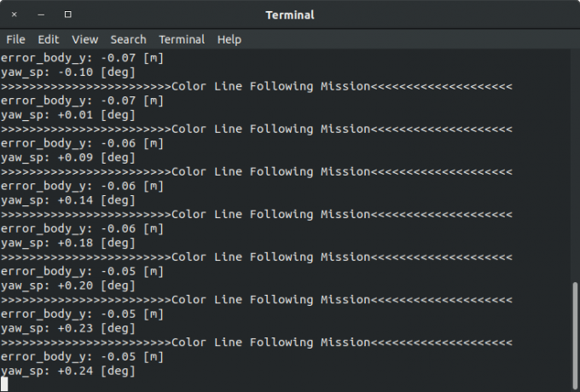This screenshot has width=580, height=392.
Task: Click the line reading yaw_sp: +0.24 [deg]
Action: [x=68, y=371]
